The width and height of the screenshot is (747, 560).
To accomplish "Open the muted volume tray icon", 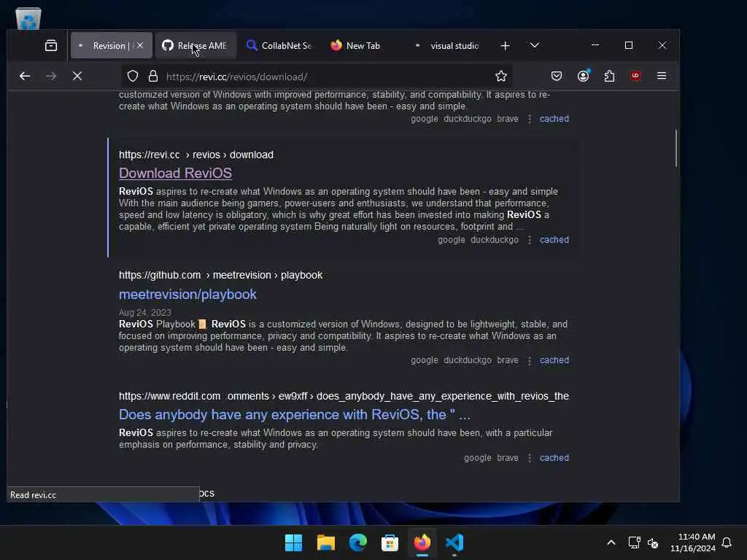I will [653, 542].
